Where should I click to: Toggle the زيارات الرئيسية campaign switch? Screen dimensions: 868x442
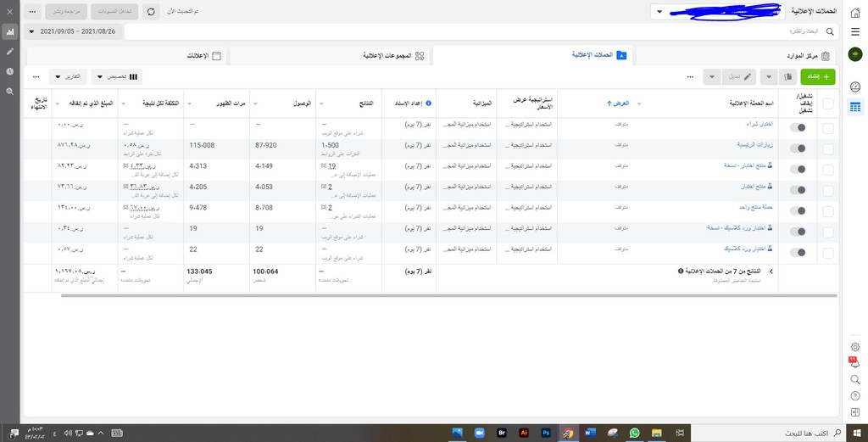pos(798,148)
